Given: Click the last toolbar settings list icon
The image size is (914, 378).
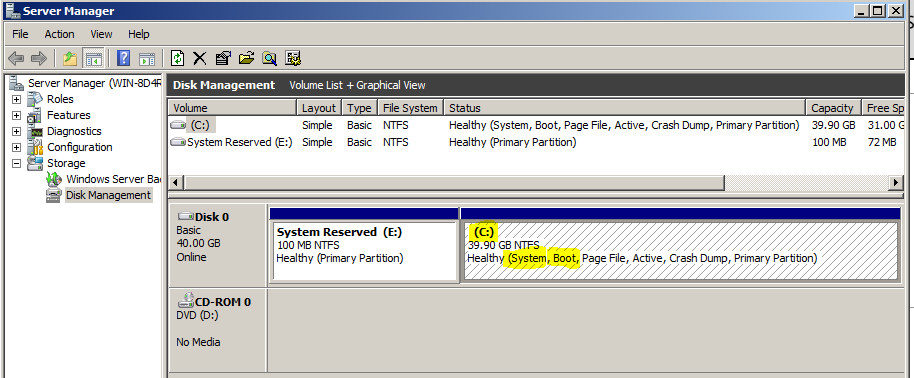Looking at the screenshot, I should [293, 58].
